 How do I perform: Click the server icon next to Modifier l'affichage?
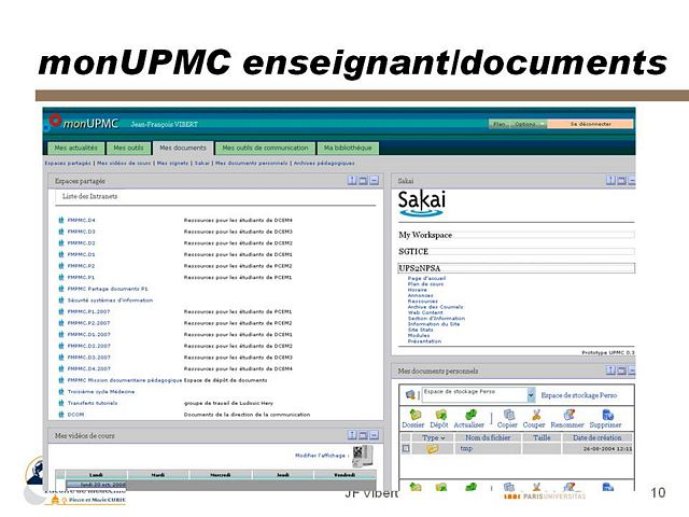[362, 456]
